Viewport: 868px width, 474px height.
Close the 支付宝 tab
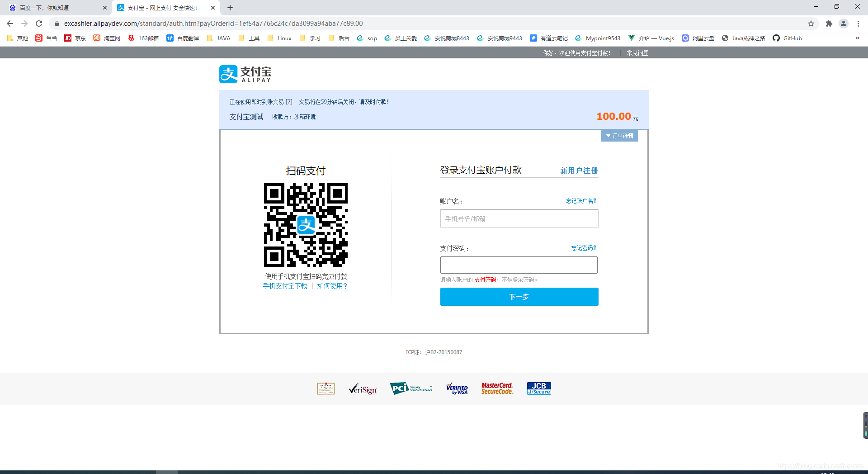coord(213,8)
